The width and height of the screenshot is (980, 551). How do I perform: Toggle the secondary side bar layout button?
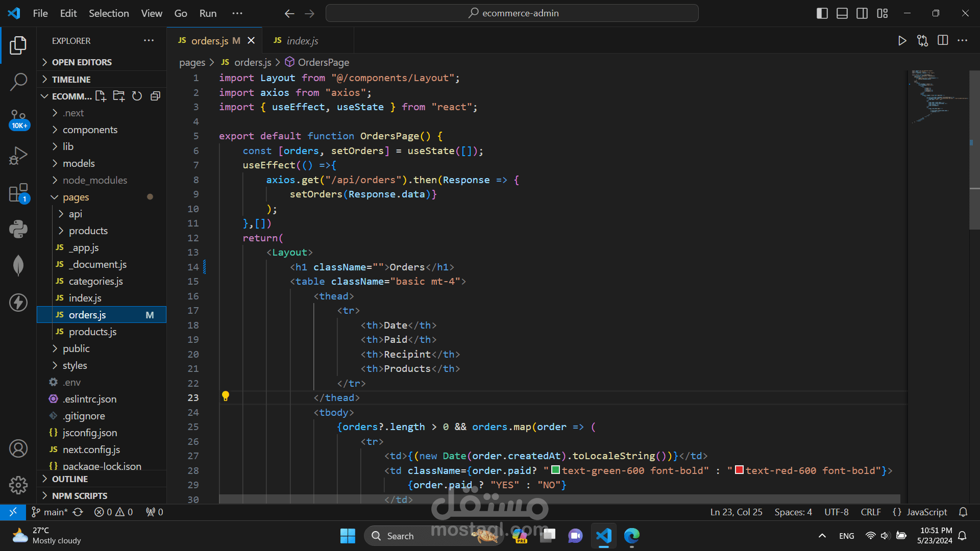(x=862, y=13)
